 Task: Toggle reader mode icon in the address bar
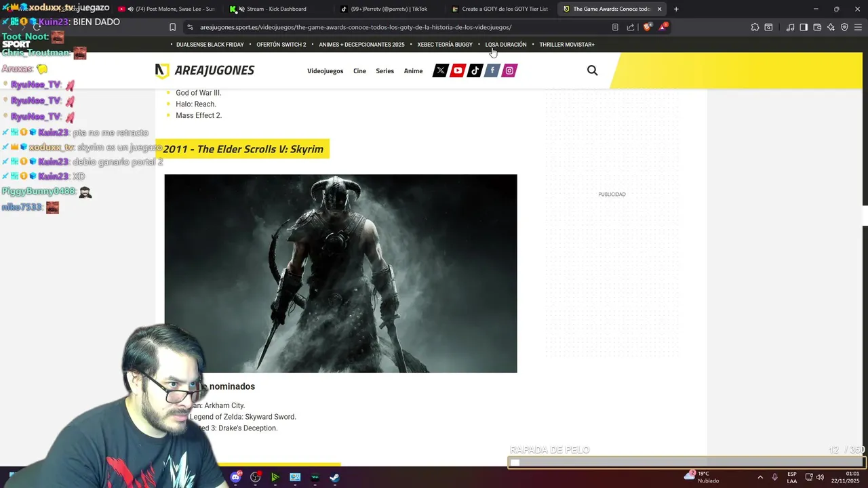615,27
